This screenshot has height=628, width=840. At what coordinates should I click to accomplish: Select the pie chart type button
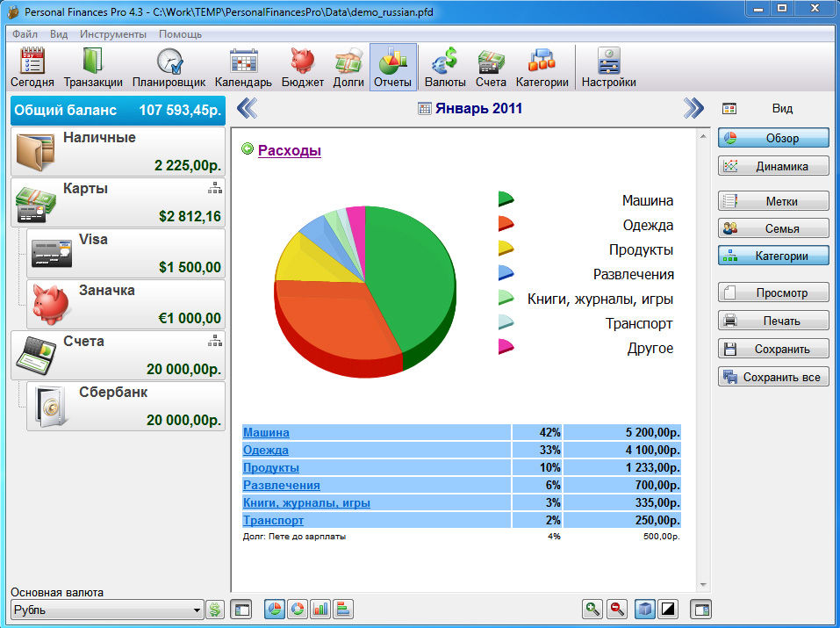tap(275, 609)
